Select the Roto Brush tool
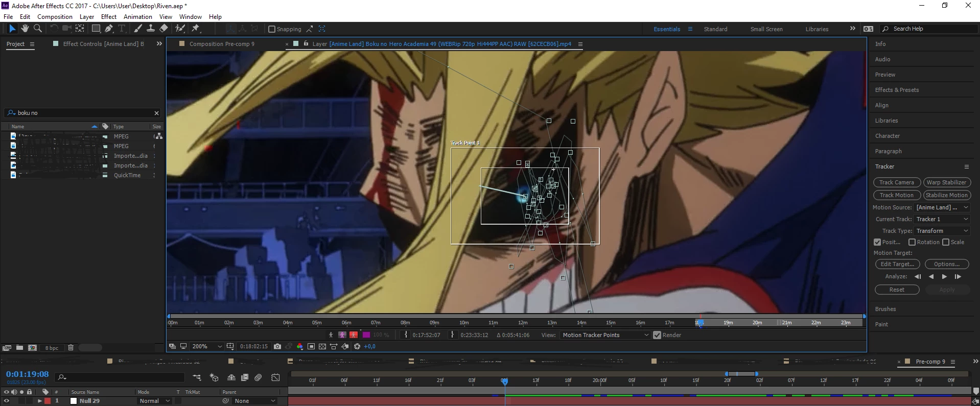Image resolution: width=980 pixels, height=406 pixels. click(180, 29)
